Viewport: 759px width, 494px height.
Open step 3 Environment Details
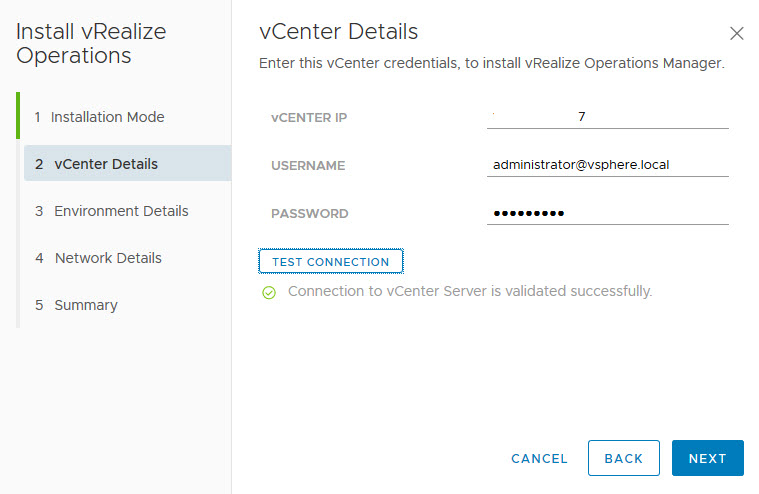pos(121,211)
